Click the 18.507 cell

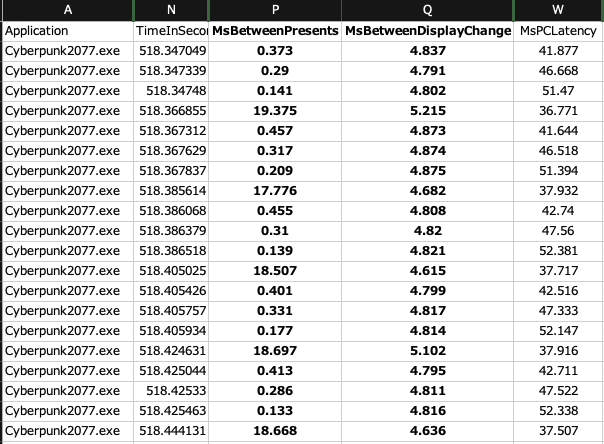pyautogui.click(x=276, y=270)
